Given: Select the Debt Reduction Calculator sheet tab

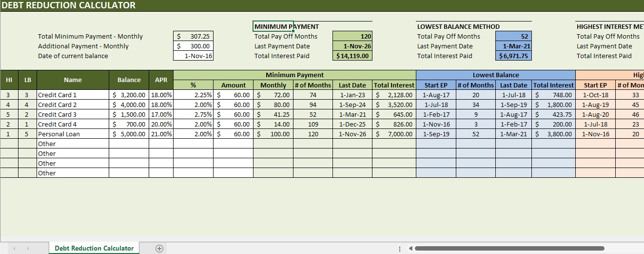Looking at the screenshot, I should (x=94, y=248).
